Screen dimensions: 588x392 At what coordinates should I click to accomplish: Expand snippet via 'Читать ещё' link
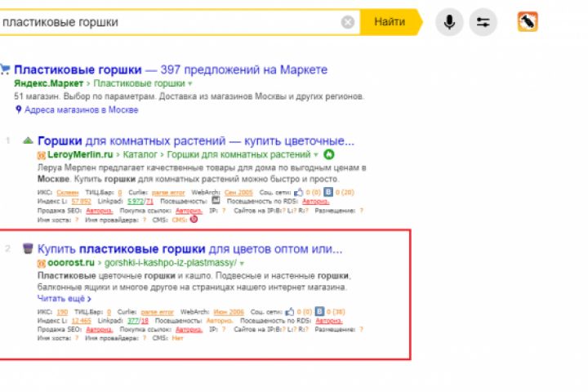(65, 299)
